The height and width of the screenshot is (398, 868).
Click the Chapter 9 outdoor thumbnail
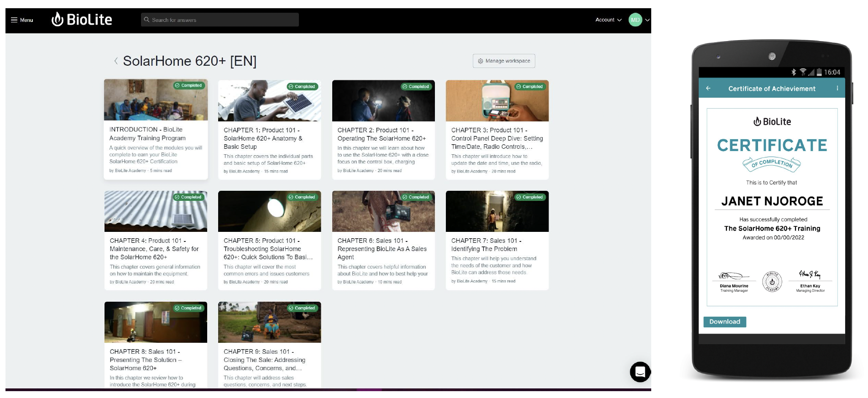point(269,322)
